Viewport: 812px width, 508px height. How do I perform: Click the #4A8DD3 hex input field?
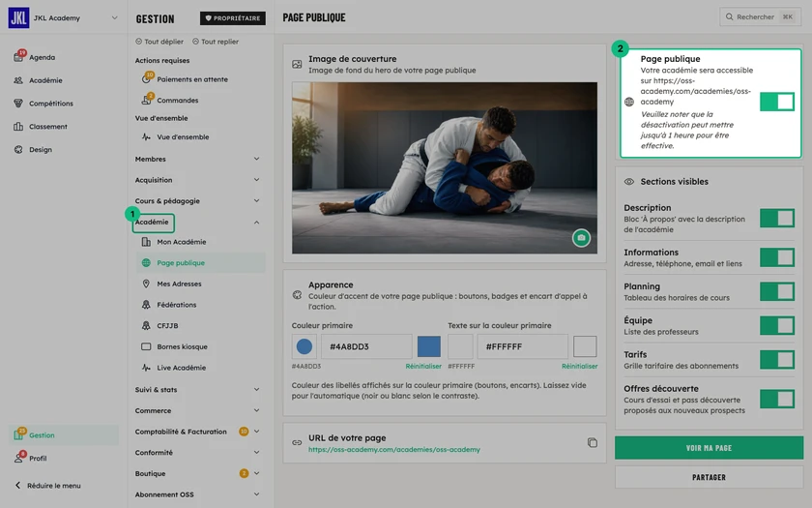pos(366,346)
